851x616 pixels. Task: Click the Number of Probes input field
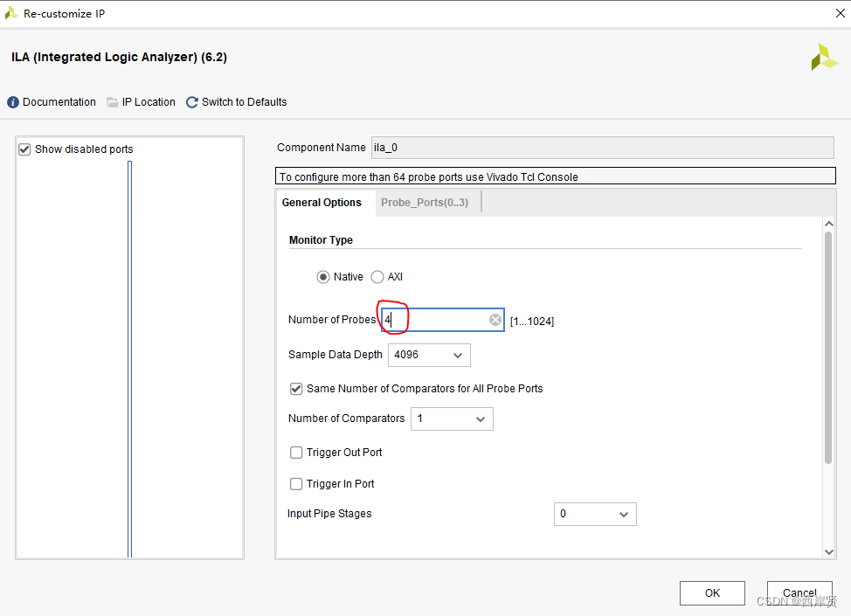coord(442,320)
